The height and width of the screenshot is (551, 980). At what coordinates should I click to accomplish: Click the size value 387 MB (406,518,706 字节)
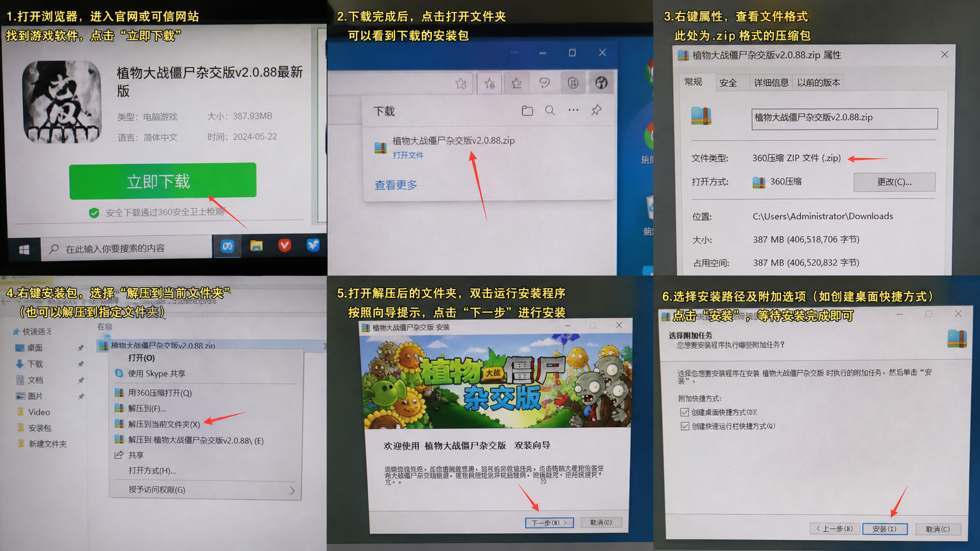(806, 240)
